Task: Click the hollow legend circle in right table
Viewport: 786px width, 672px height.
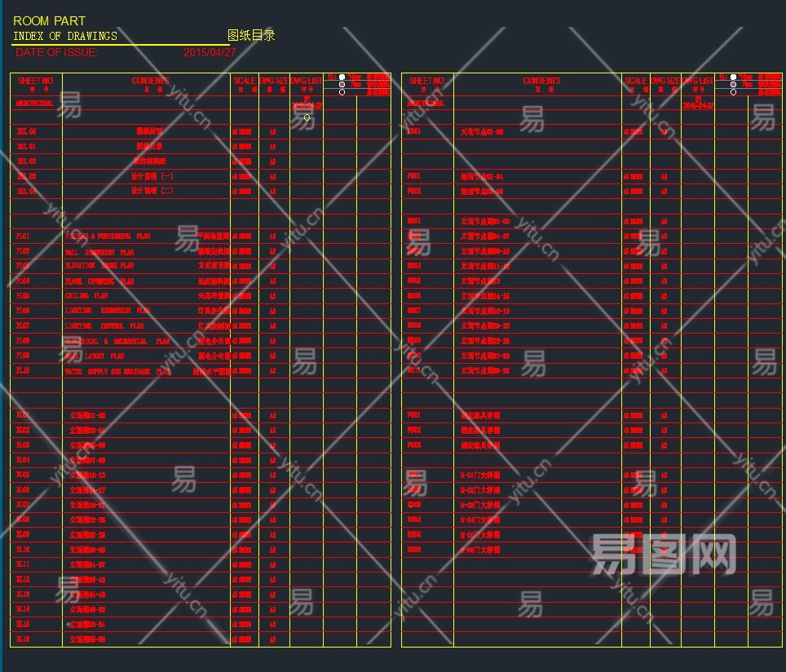Action: [x=733, y=92]
